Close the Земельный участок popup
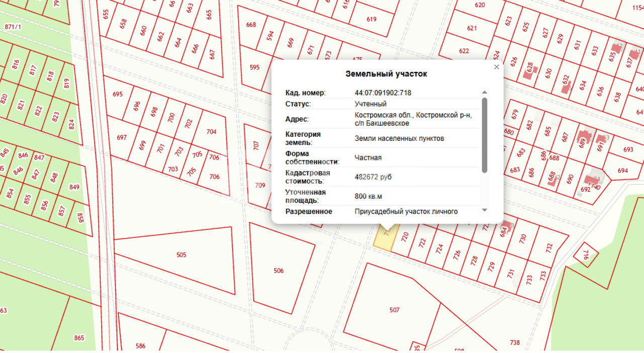 click(497, 67)
